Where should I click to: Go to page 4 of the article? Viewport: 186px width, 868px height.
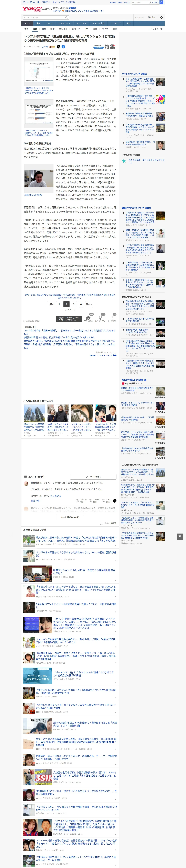point(81,304)
